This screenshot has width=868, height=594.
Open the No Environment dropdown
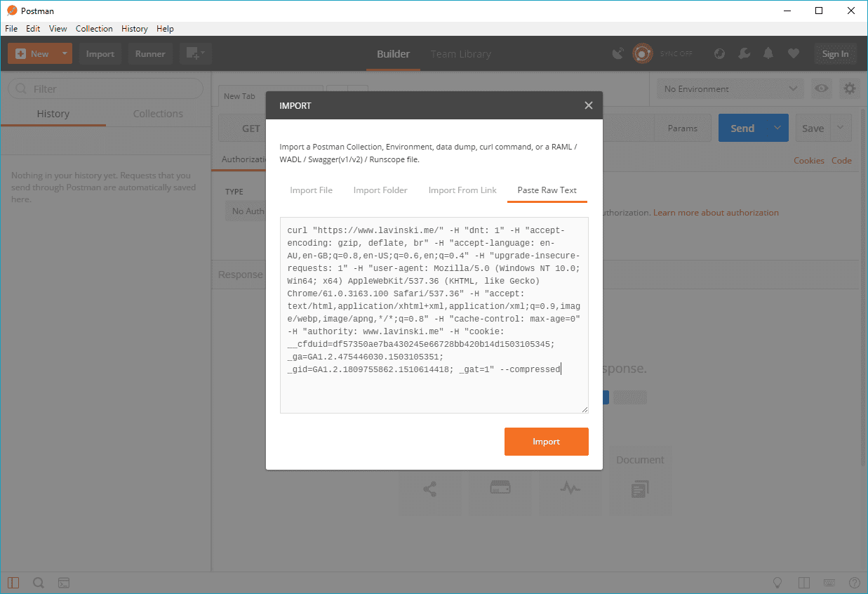[730, 88]
